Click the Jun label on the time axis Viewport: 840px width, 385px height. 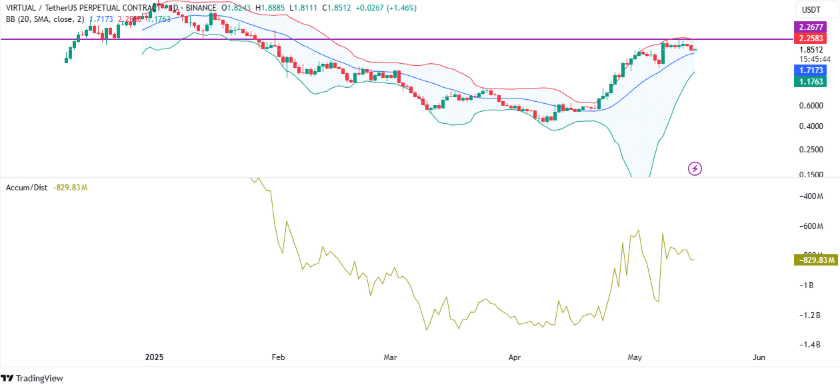click(758, 357)
